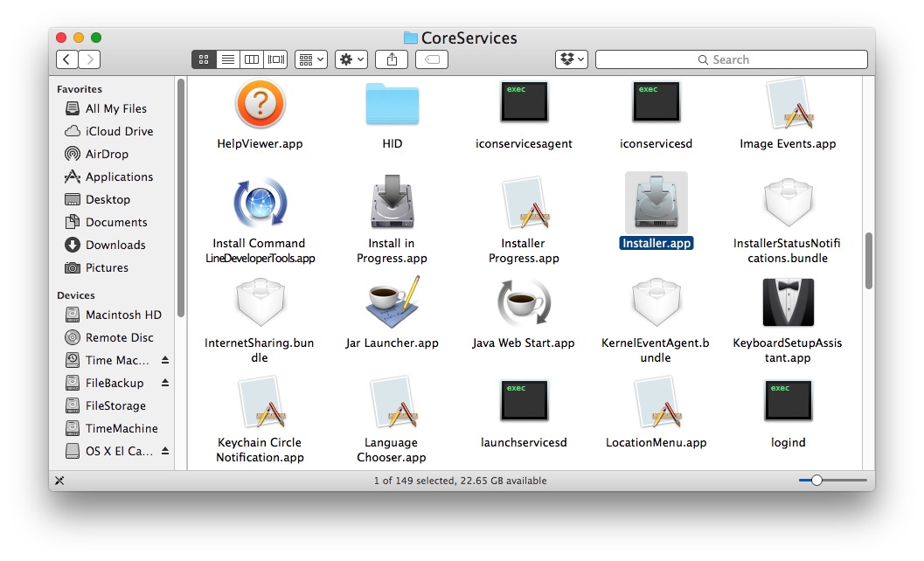The height and width of the screenshot is (561, 924).
Task: Eject the FileBackup volume
Action: 165,383
